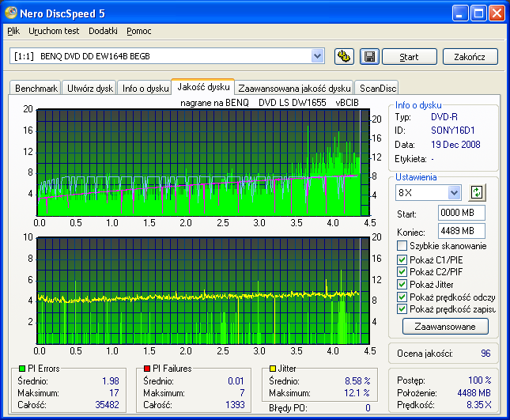Click PI Failures total 1393

[x=235, y=405]
